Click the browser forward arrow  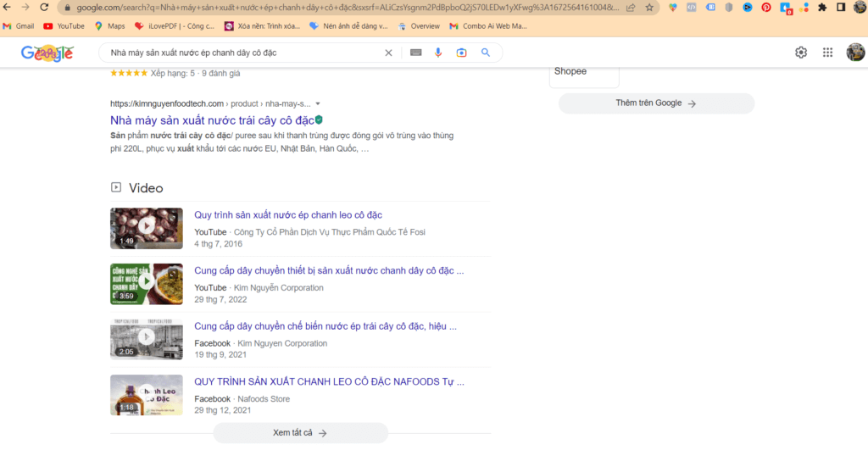click(x=25, y=7)
